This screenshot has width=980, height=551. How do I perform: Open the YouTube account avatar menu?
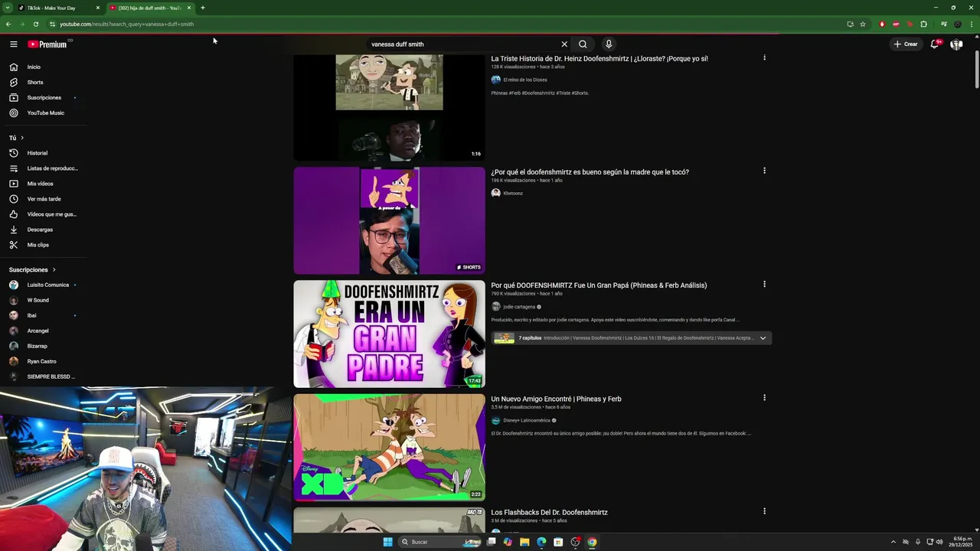click(x=956, y=44)
